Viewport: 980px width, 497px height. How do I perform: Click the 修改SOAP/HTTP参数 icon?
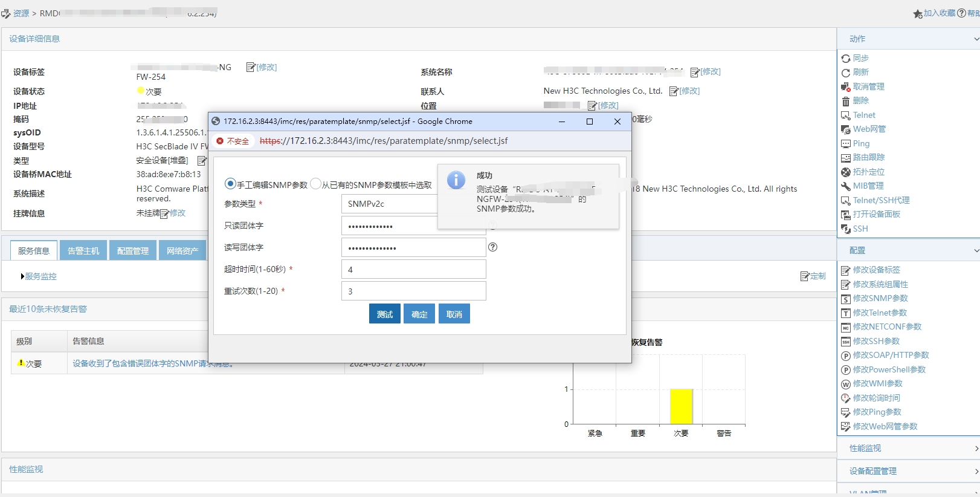click(x=846, y=356)
